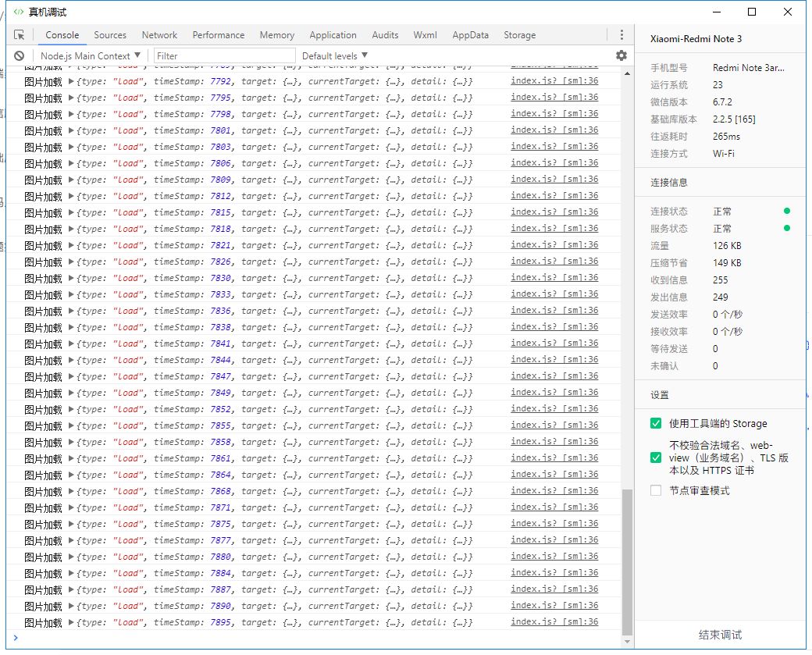Expand log object with timeStamp 7792
The width and height of the screenshot is (812, 655).
pos(71,81)
